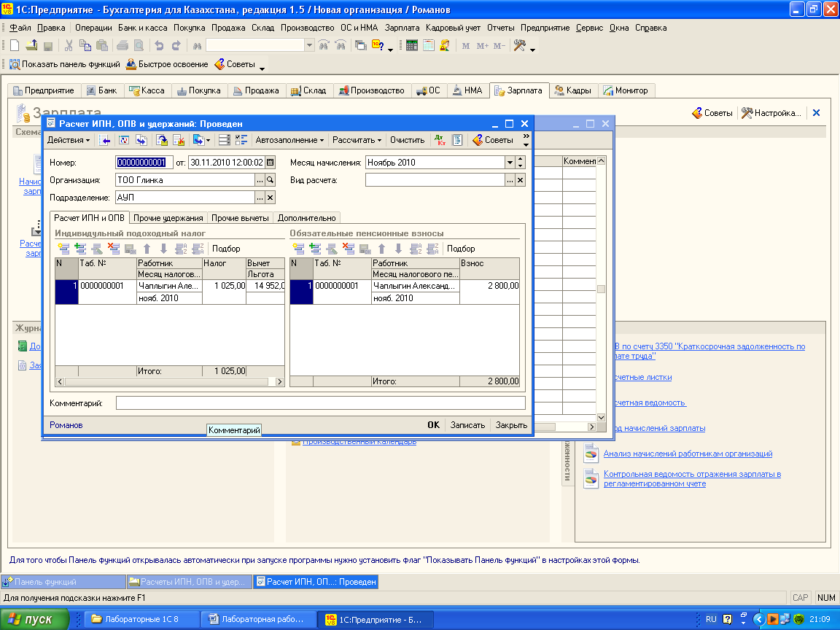Image resolution: width=840 pixels, height=630 pixels.
Task: Open the Зарплата menu in menu bar
Action: [x=402, y=28]
